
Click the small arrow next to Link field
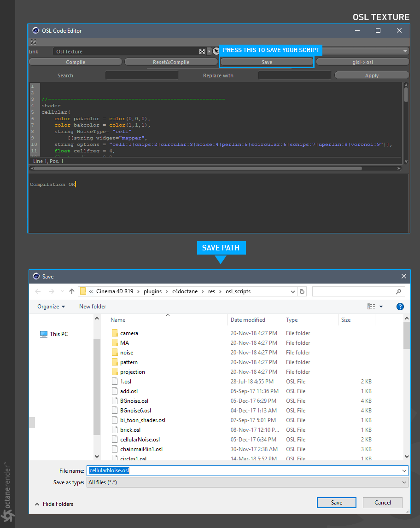209,52
